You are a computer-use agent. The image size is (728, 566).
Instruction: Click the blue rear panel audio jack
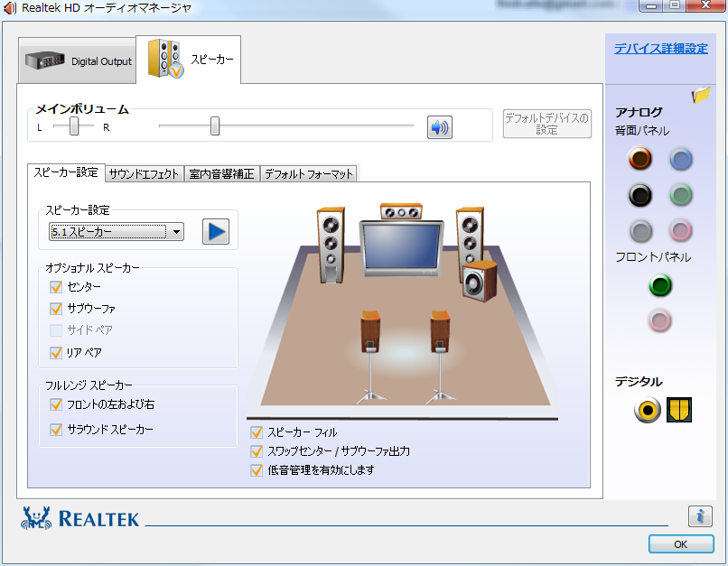[x=681, y=160]
